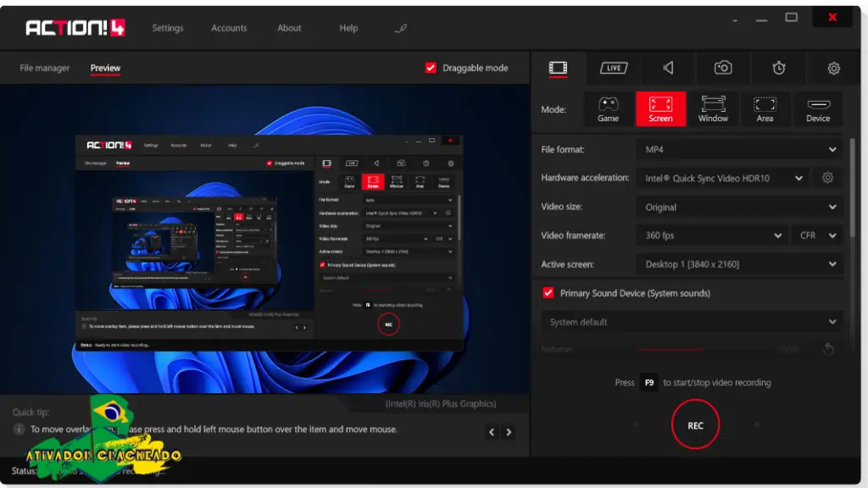Click the Action! 4 logo
The image size is (868, 488).
[x=75, y=28]
